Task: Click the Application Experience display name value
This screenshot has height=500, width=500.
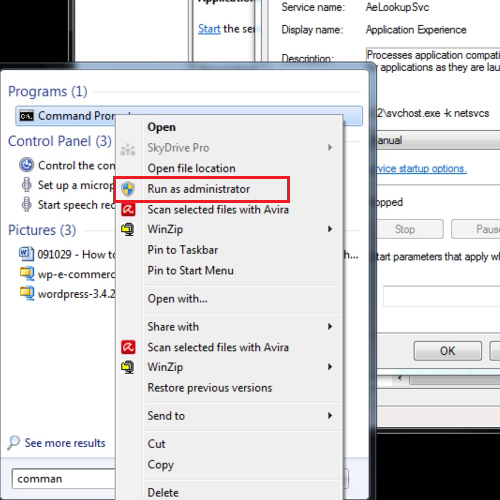Action: pyautogui.click(x=416, y=30)
